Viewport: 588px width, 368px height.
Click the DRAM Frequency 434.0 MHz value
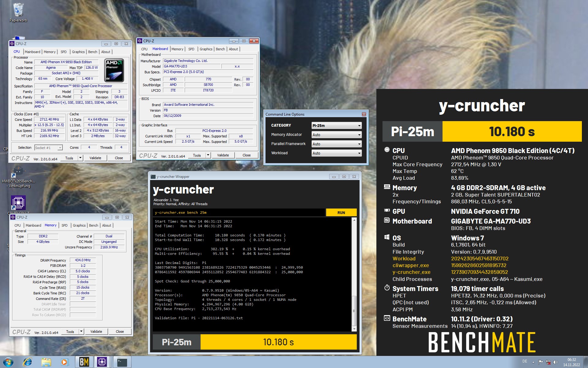click(83, 260)
